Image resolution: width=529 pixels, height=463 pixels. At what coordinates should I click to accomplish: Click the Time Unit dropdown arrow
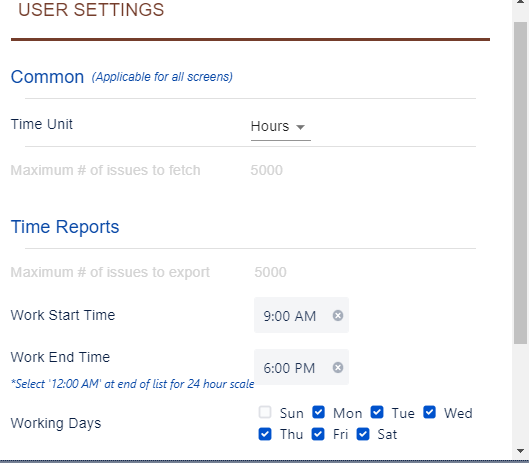point(300,127)
